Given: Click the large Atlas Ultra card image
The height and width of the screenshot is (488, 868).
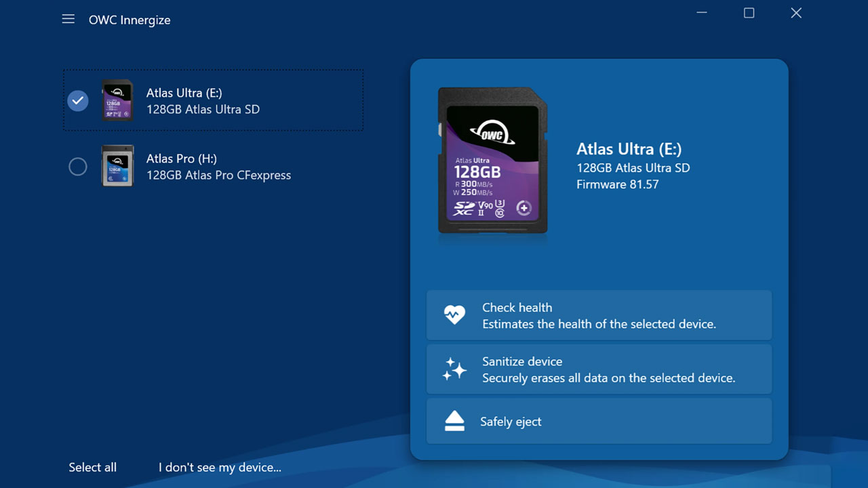Looking at the screenshot, I should click(493, 161).
